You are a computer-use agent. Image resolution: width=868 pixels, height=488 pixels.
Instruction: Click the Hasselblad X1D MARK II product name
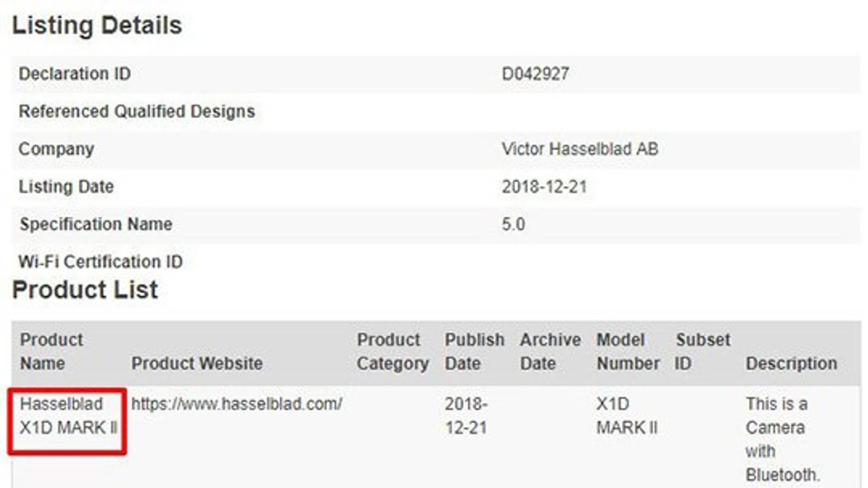tap(68, 416)
